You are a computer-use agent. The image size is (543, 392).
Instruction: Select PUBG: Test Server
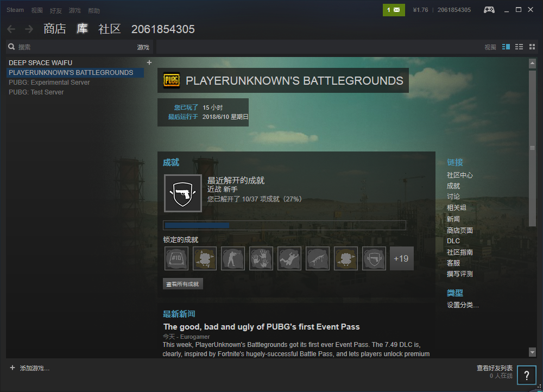click(x=36, y=92)
